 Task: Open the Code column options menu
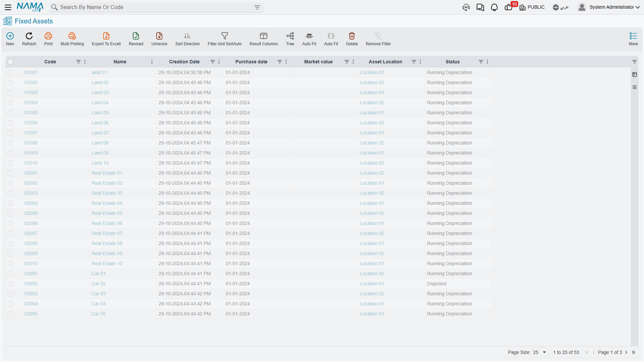(x=85, y=62)
